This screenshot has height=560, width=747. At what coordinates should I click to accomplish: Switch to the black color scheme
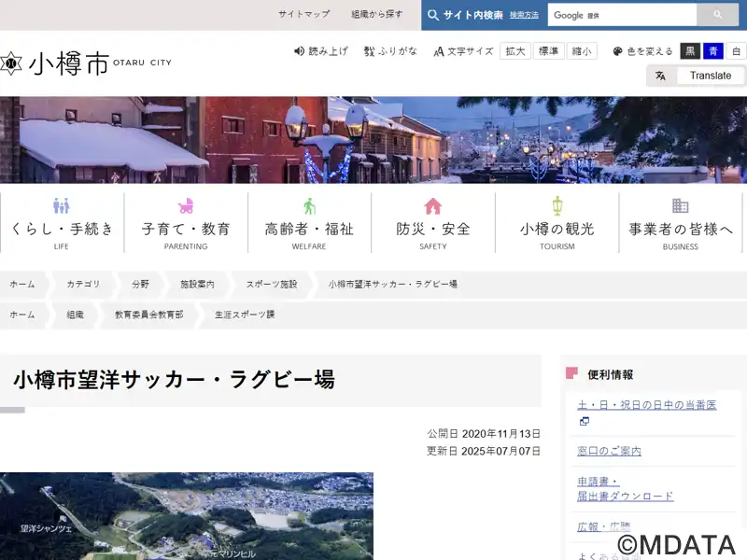(690, 51)
